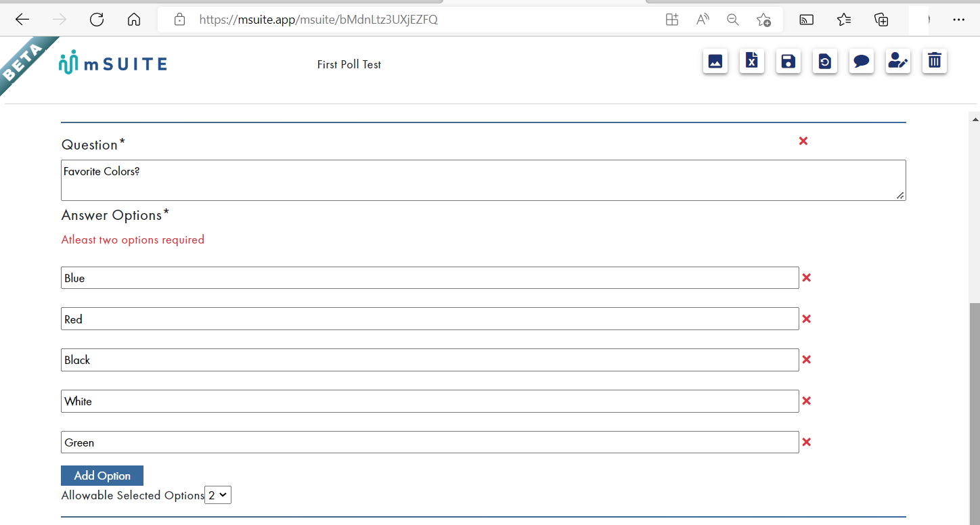Export poll results to Excel
980x525 pixels.
tap(752, 61)
